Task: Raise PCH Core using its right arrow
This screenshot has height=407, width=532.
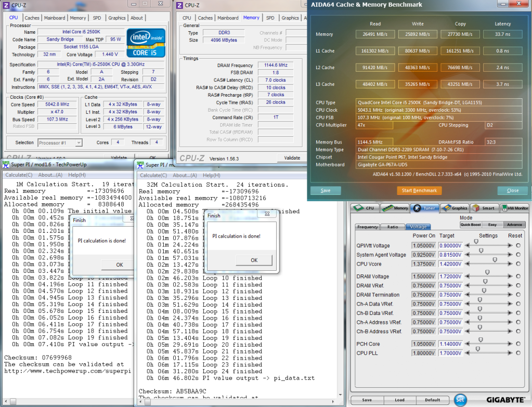Action: point(510,344)
